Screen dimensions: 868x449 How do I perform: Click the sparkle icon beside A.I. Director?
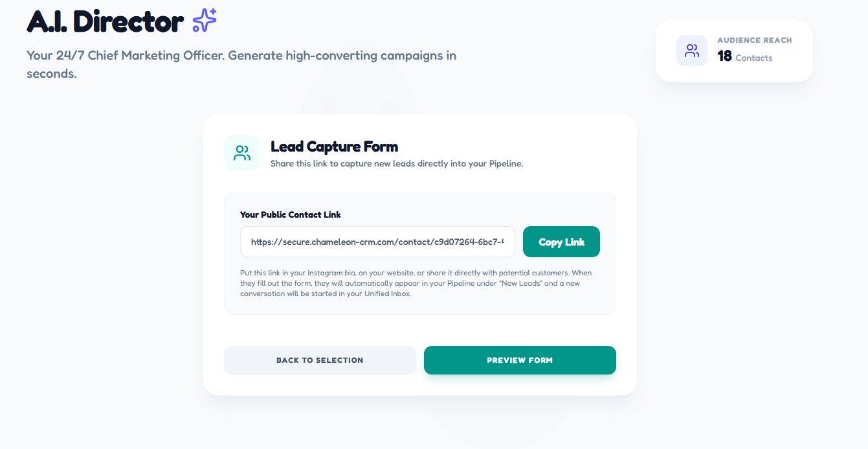point(204,20)
